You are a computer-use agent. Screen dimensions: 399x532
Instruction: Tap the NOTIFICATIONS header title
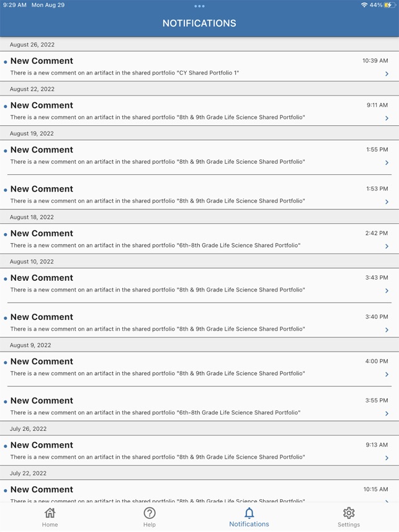coord(199,23)
